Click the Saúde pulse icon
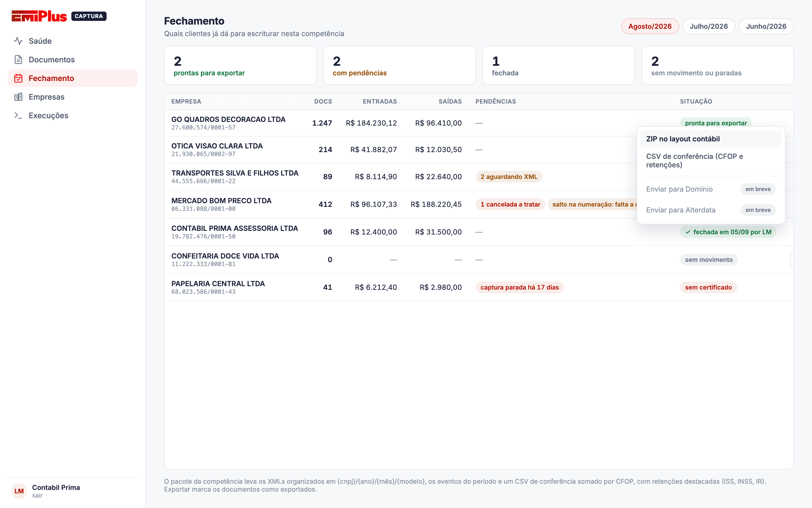This screenshot has width=812, height=508. tap(18, 41)
